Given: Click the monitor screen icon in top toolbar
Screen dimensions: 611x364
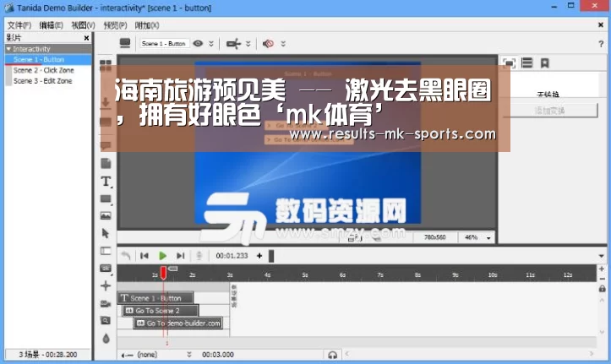Looking at the screenshot, I should pyautogui.click(x=125, y=43).
